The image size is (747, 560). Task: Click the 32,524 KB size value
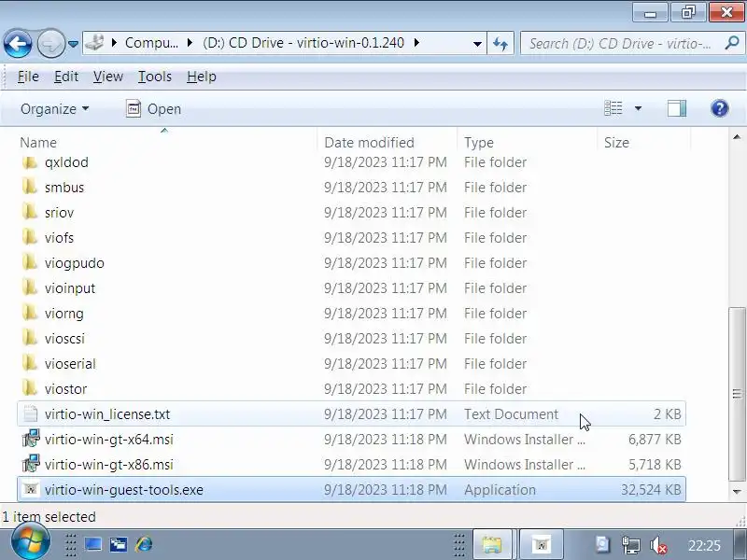click(x=651, y=490)
